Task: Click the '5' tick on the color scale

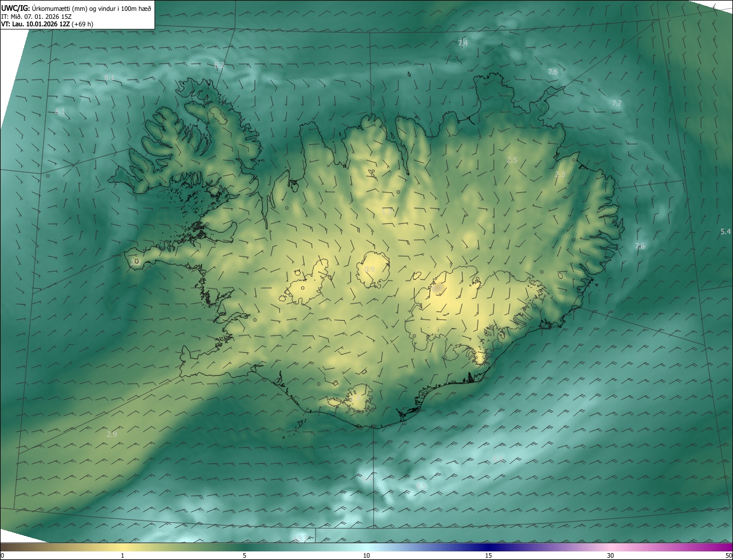Action: (x=245, y=555)
